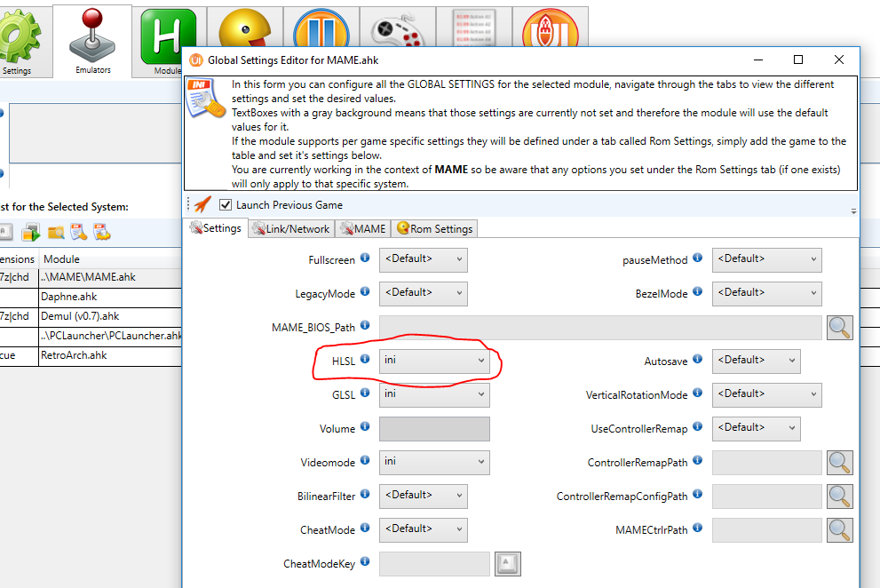Expand the VerticalRotationMode dropdown

click(x=766, y=394)
